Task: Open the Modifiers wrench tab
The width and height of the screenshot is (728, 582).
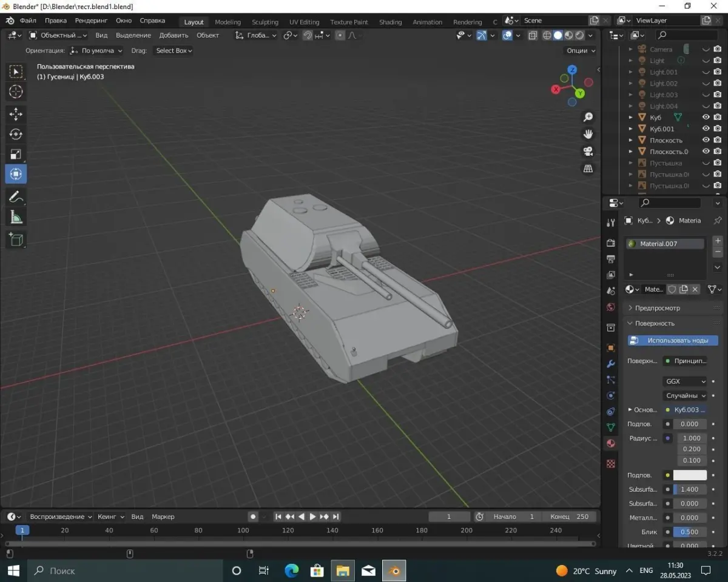Action: click(x=611, y=364)
